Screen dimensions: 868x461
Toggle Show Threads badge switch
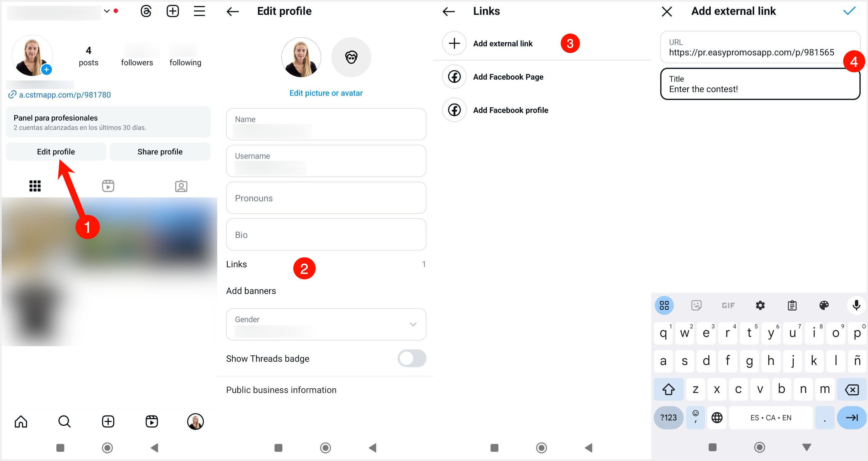pos(413,358)
